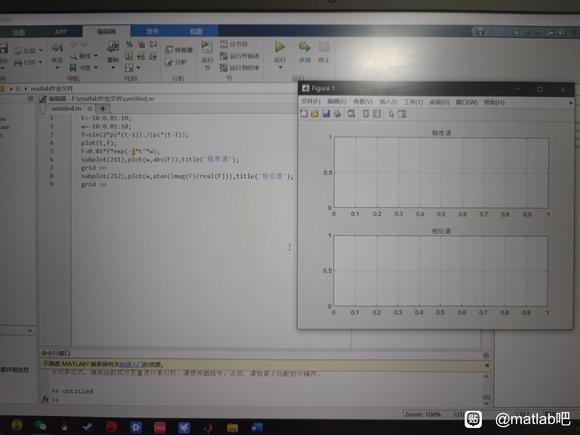Select the untitled.m editor tab
This screenshot has width=580, height=435.
(x=67, y=108)
